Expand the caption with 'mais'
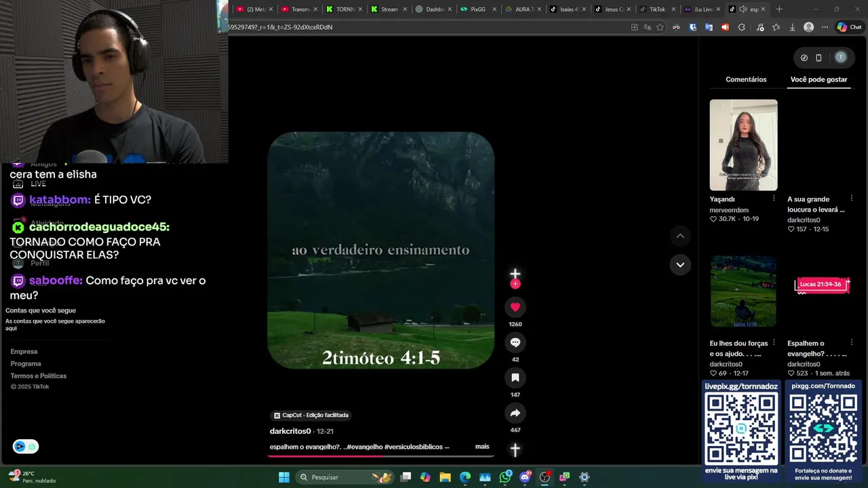 [482, 447]
